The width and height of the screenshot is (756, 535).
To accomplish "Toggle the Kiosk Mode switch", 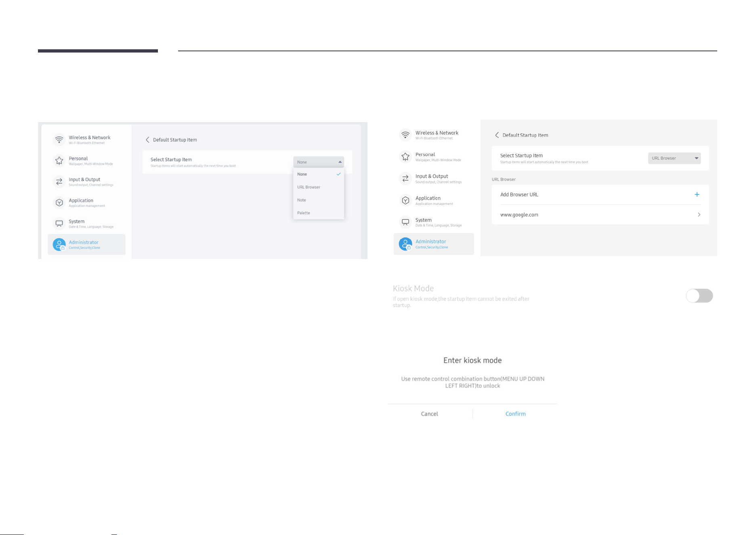I will coord(699,295).
